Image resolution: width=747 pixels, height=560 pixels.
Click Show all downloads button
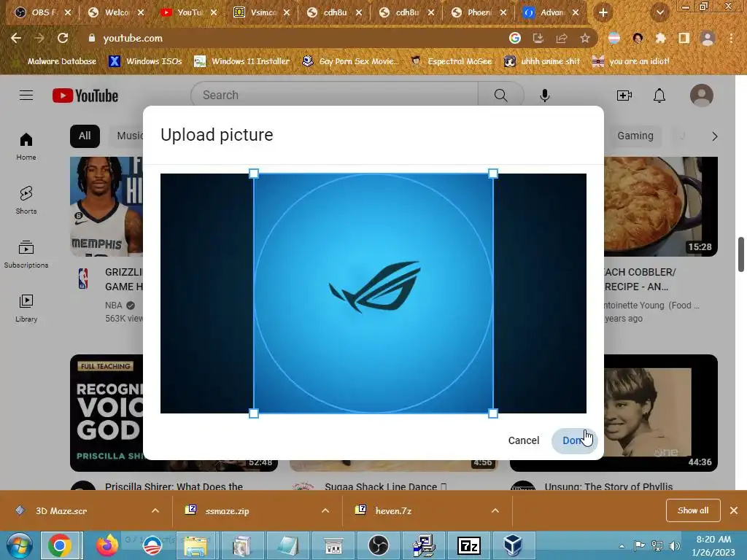pos(693,510)
